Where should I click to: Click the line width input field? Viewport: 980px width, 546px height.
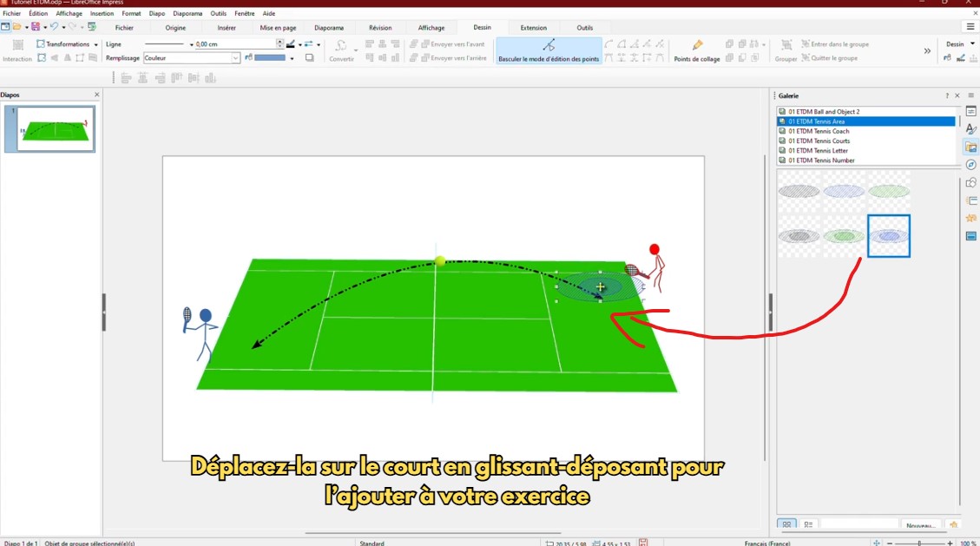[x=235, y=44]
